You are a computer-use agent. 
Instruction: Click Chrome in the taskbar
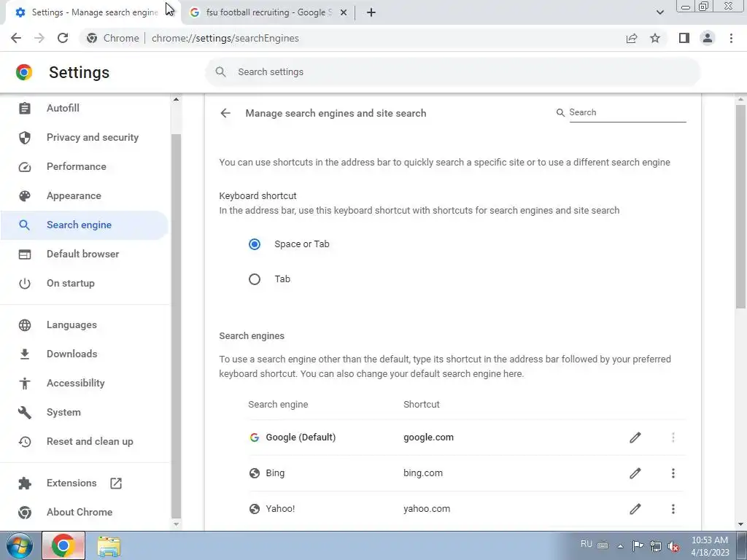click(x=63, y=545)
